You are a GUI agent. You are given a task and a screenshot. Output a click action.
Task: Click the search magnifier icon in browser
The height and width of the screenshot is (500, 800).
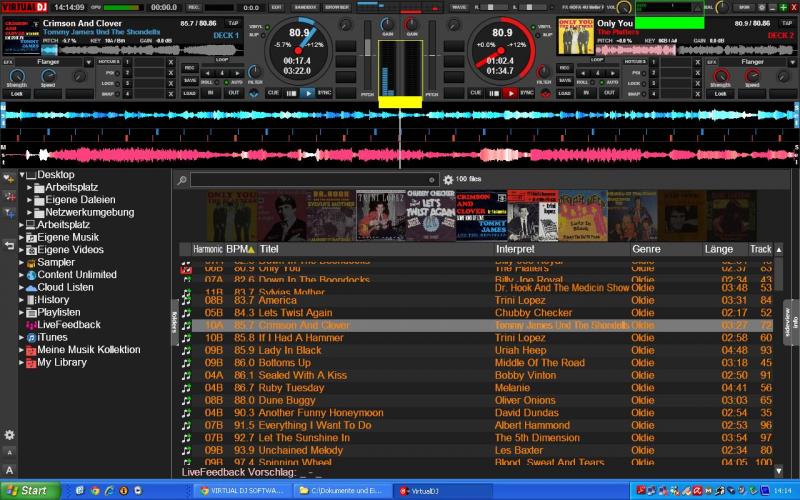pyautogui.click(x=181, y=180)
